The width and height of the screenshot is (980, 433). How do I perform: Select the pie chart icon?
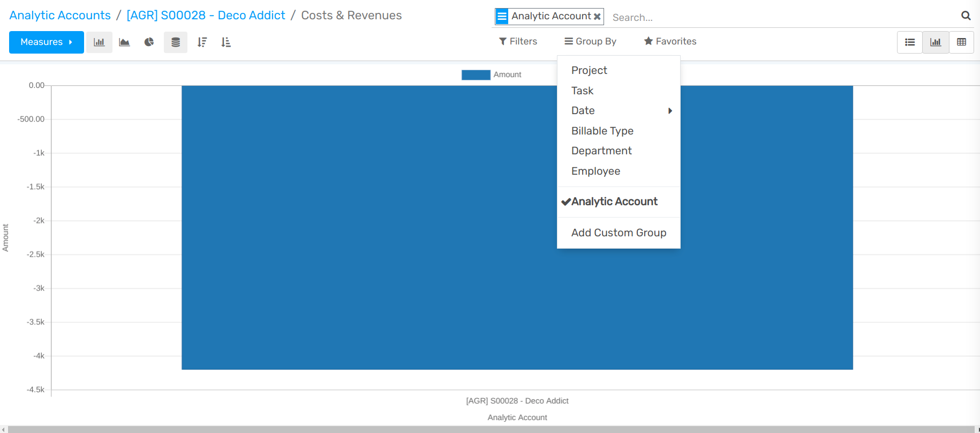click(x=149, y=42)
